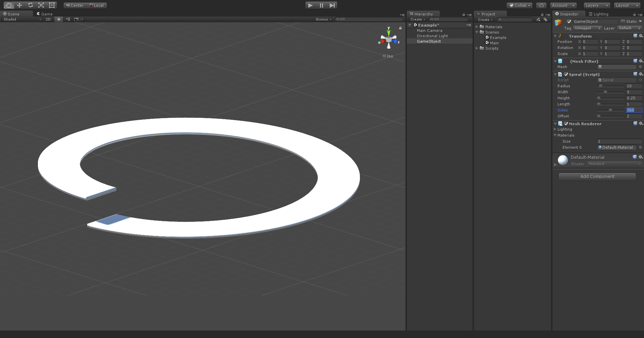Toggle Iso perspective label

tap(388, 56)
